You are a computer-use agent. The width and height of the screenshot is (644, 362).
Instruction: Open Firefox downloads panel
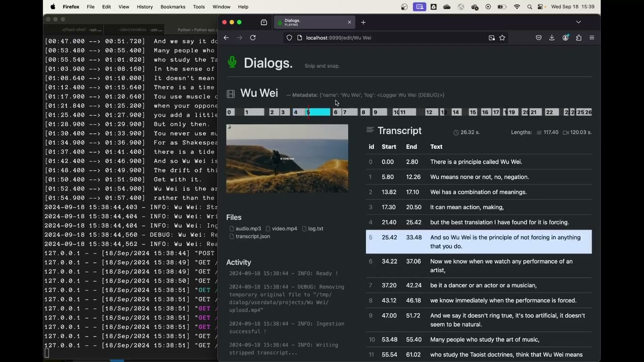click(x=552, y=38)
